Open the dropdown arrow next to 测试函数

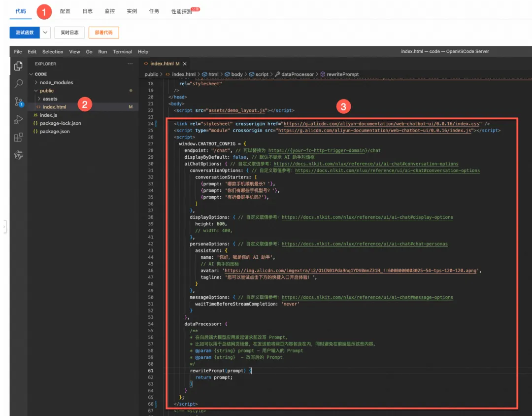coord(45,33)
